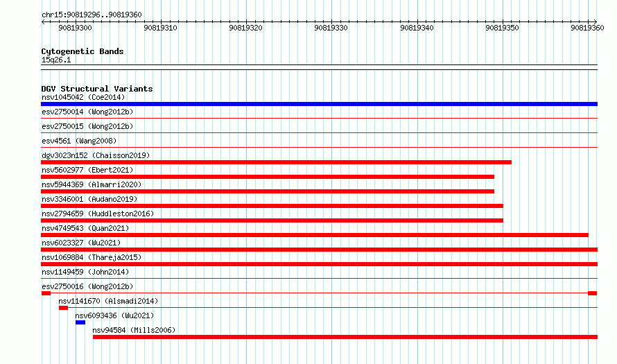
Task: Open nsv94584 (Mills2006) label
Action: click(134, 330)
